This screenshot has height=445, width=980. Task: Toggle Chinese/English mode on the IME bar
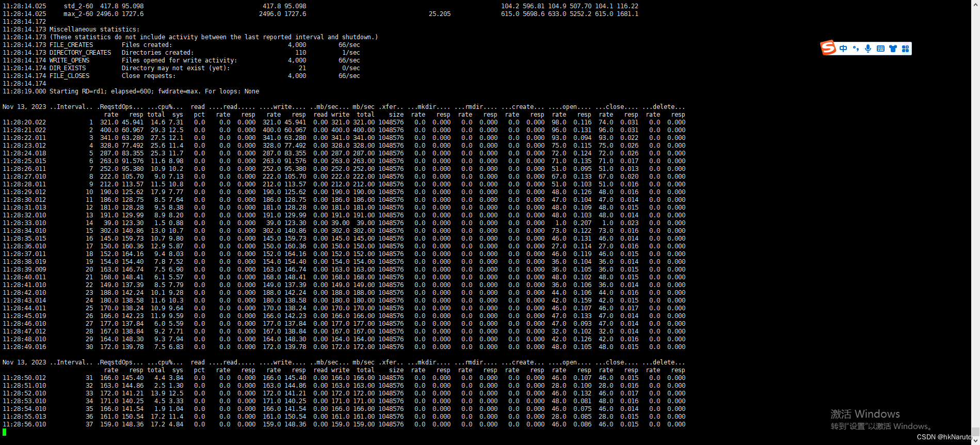pyautogui.click(x=843, y=49)
